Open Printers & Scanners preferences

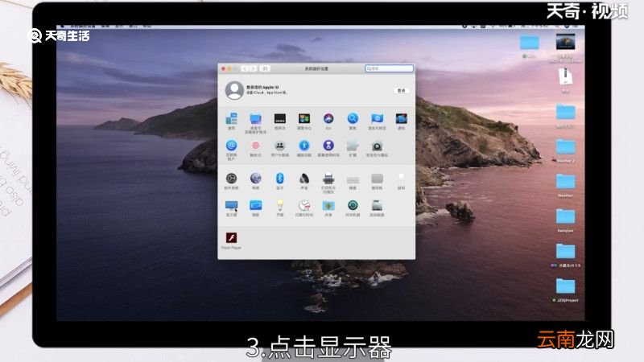(328, 178)
